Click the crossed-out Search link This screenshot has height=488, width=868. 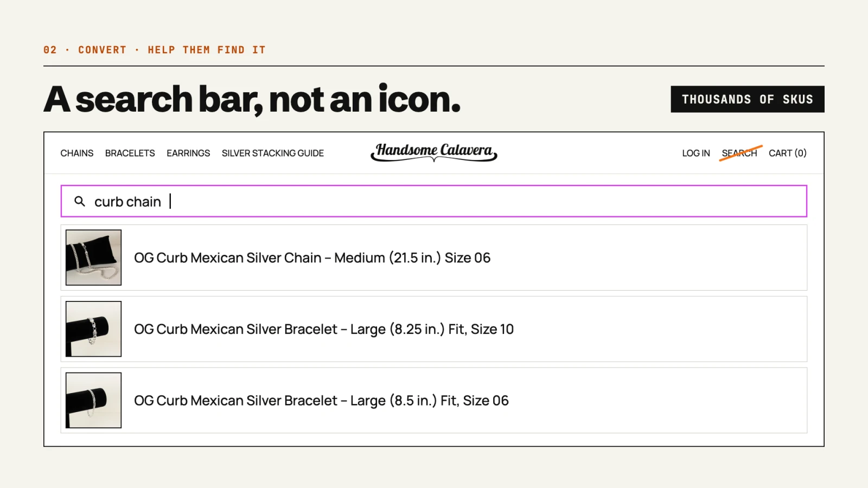[x=739, y=153]
